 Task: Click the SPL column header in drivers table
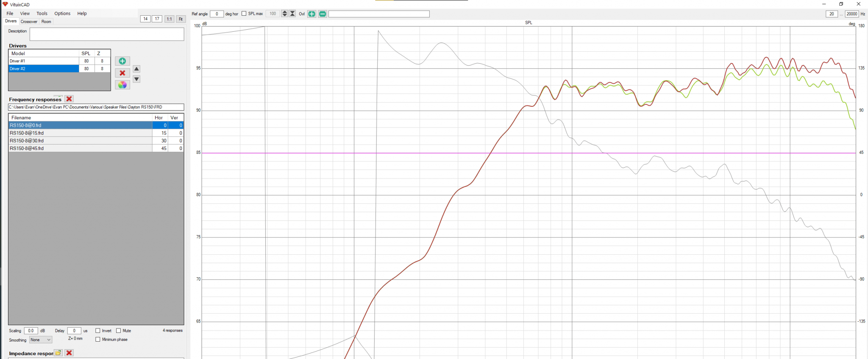pos(86,53)
